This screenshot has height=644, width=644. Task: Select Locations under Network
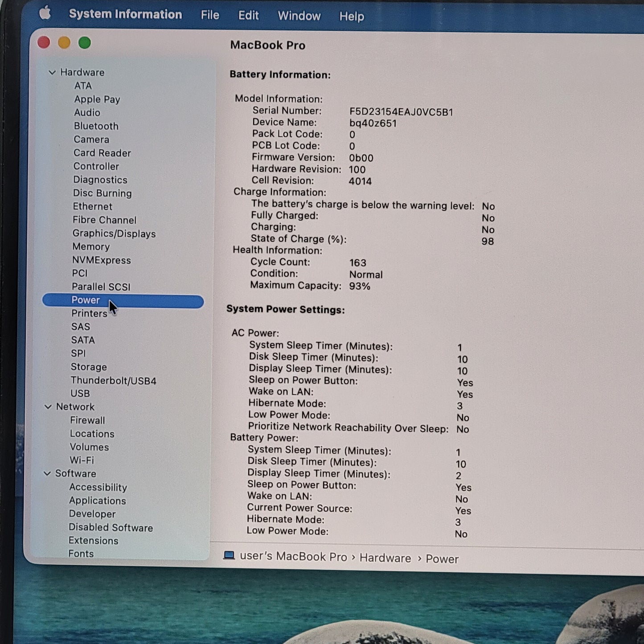click(92, 434)
